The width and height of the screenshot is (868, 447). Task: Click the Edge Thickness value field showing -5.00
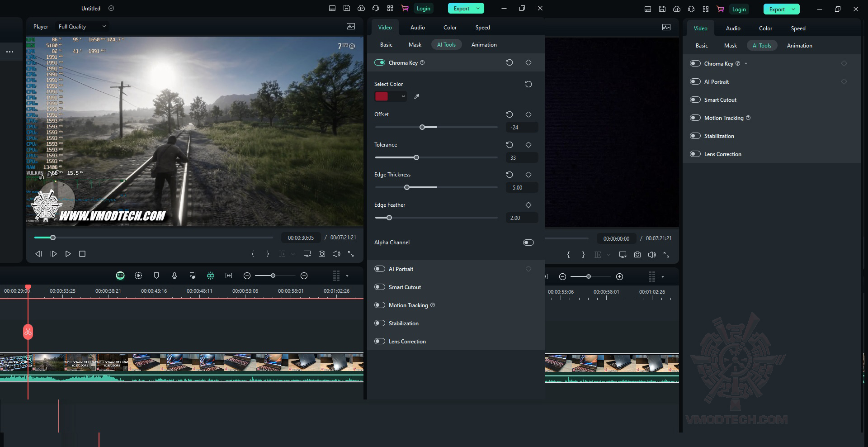pyautogui.click(x=522, y=187)
